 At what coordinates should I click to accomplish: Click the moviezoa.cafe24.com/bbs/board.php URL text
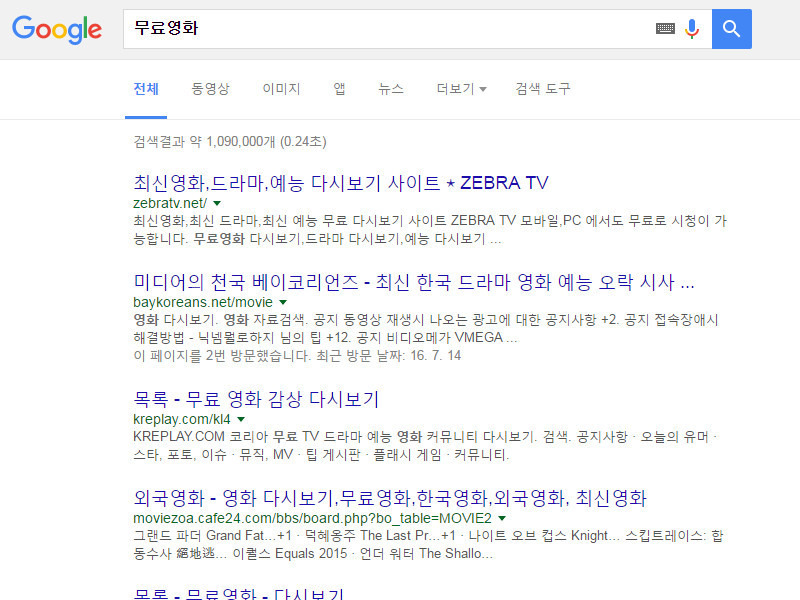[x=312, y=518]
